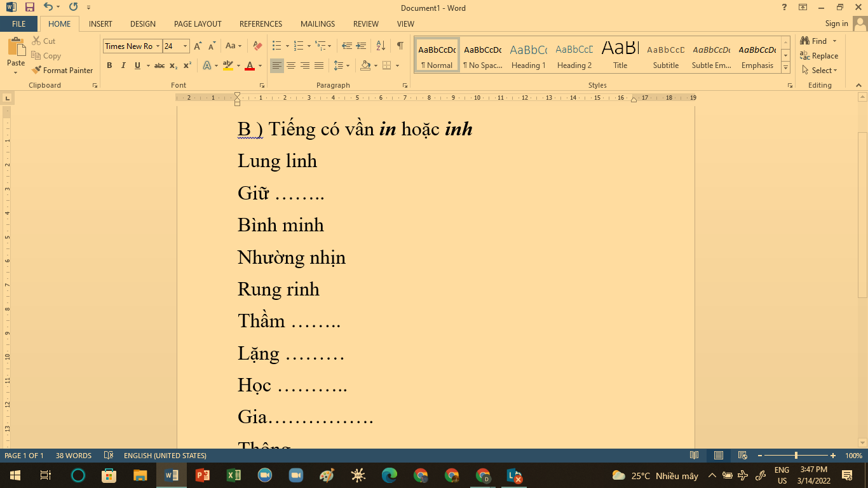Switch to the REVIEW tab
Viewport: 868px width, 488px height.
click(x=366, y=24)
